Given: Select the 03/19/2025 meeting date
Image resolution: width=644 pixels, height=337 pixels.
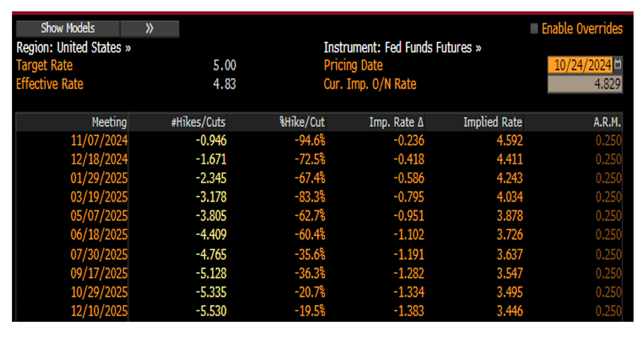Looking at the screenshot, I should [99, 197].
